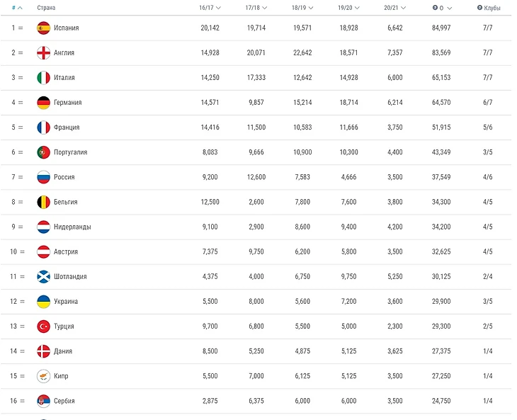Click the Portugal flag icon
517x420 pixels.
[43, 152]
